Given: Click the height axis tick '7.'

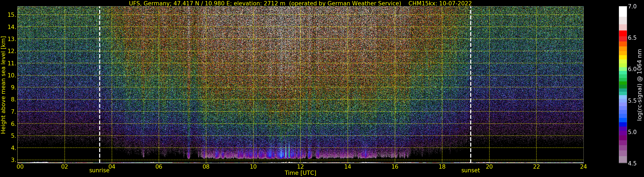Looking at the screenshot, I should [x=13, y=112].
